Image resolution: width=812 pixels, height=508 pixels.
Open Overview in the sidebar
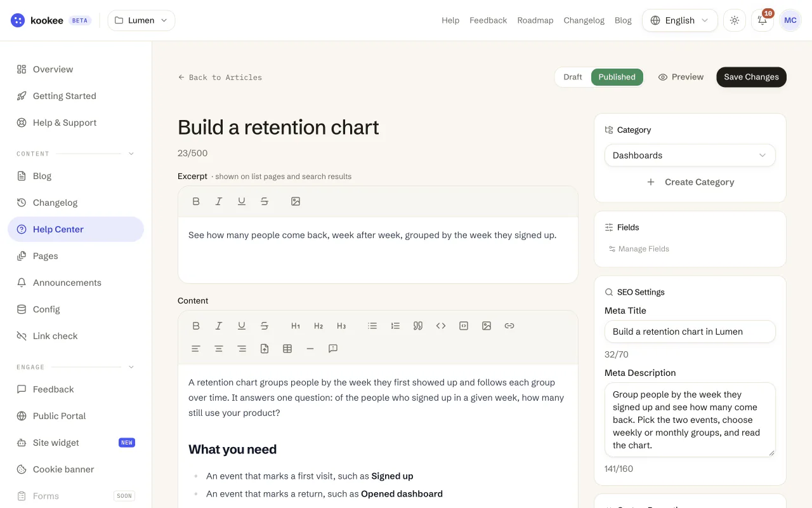pyautogui.click(x=76, y=69)
